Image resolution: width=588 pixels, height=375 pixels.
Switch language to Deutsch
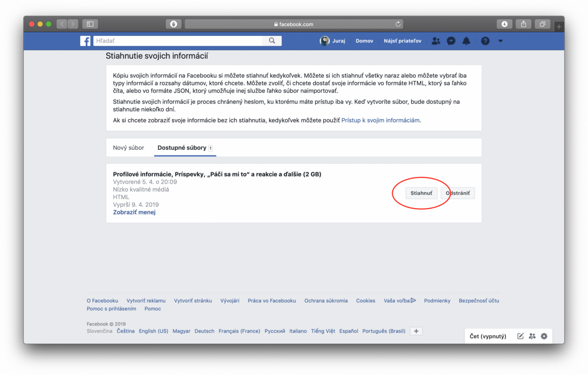[x=205, y=331]
